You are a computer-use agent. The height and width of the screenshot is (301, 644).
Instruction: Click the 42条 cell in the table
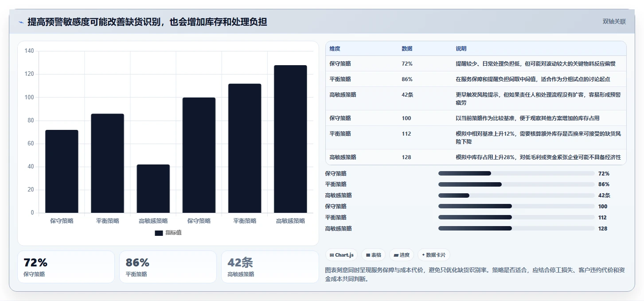pyautogui.click(x=407, y=95)
